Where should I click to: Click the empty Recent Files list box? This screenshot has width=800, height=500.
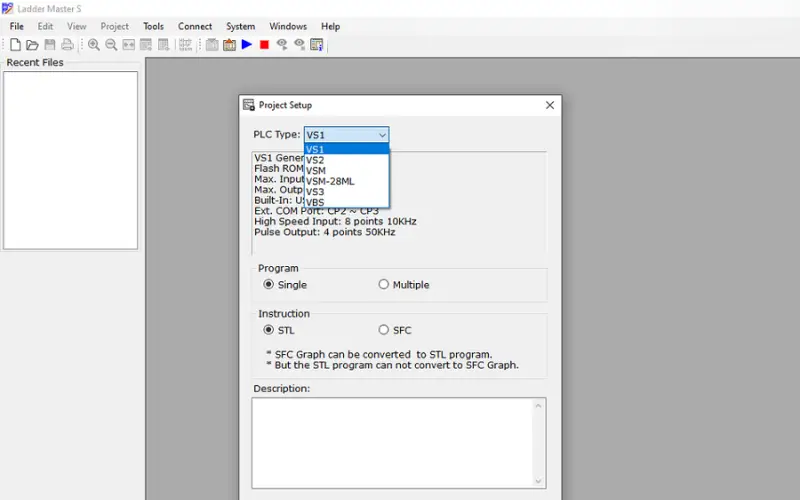[x=70, y=160]
